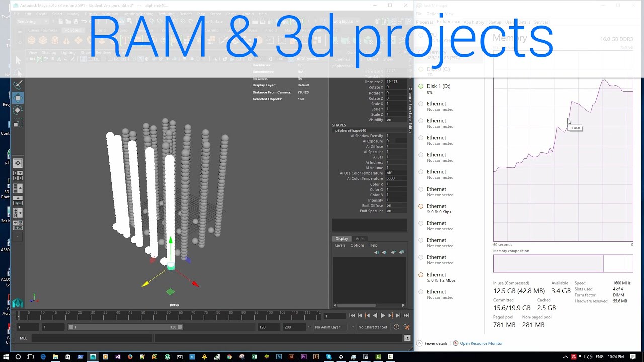Select Intensity attribute in Channel Box
The width and height of the screenshot is (644, 362).
tap(375, 200)
